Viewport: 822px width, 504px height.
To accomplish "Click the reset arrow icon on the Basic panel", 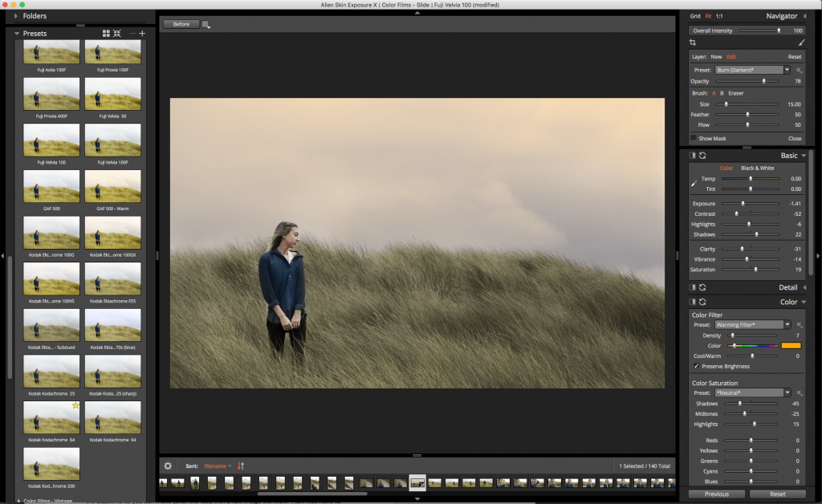I will pyautogui.click(x=702, y=155).
